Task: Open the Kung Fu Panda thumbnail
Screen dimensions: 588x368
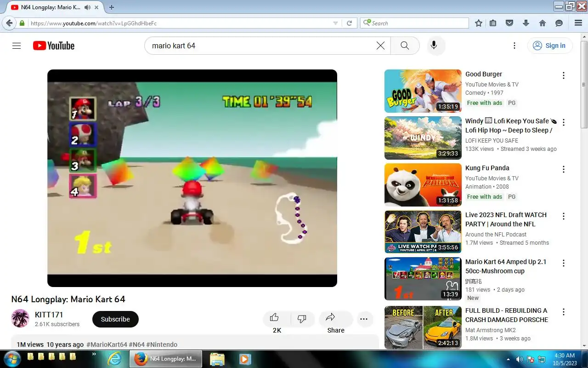Action: [x=423, y=185]
